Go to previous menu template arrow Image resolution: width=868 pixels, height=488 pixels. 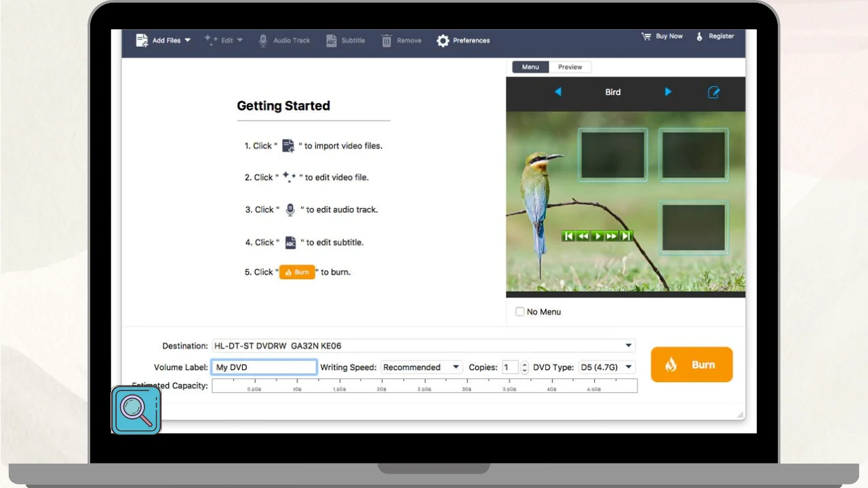coord(557,92)
